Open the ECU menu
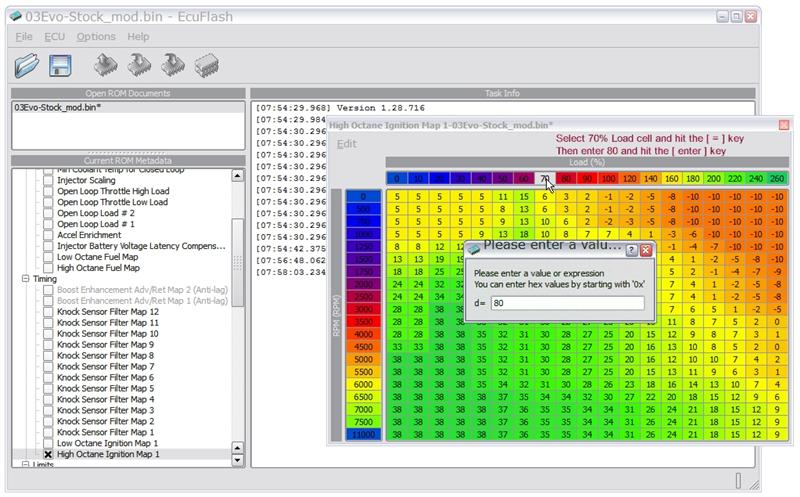This screenshot has height=497, width=800. (54, 37)
